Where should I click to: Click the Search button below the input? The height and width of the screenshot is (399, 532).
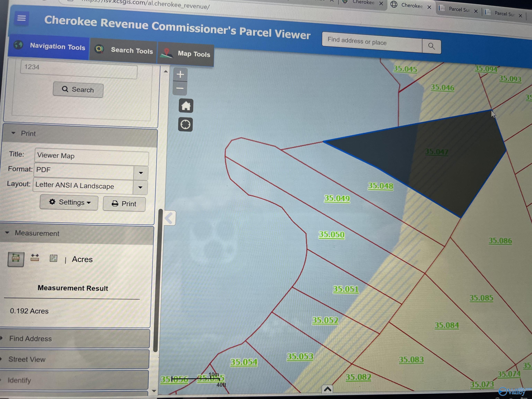click(x=78, y=90)
